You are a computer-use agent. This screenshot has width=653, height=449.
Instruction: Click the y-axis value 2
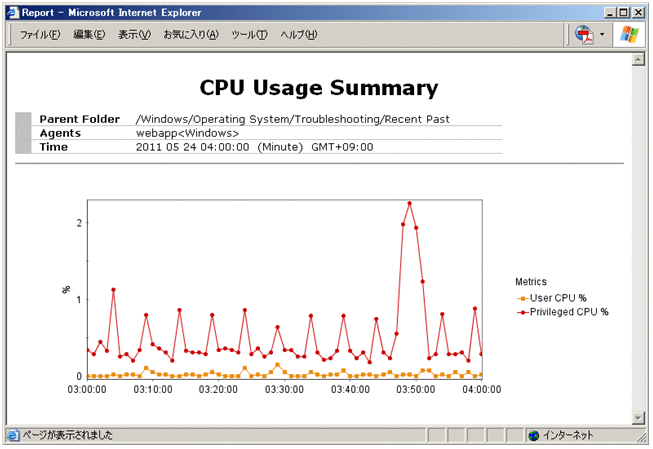point(79,223)
